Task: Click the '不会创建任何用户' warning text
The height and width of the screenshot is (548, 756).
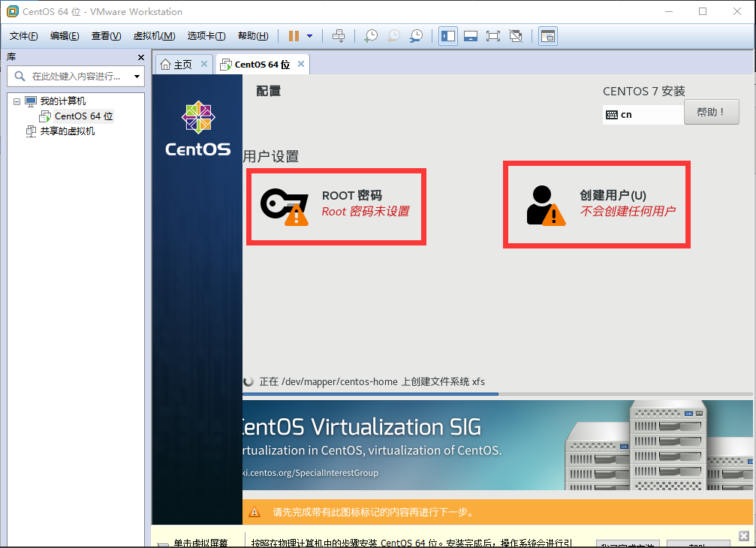Action: pos(628,211)
